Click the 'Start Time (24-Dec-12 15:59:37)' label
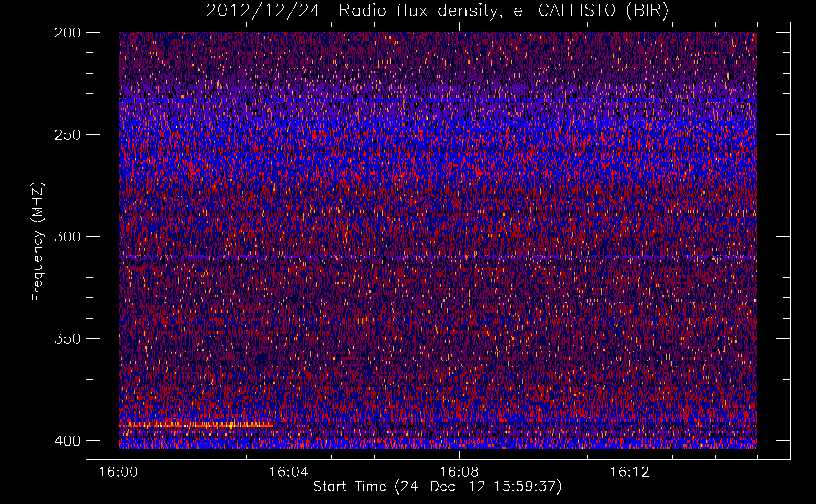Viewport: 816px width, 504px height. pyautogui.click(x=437, y=487)
